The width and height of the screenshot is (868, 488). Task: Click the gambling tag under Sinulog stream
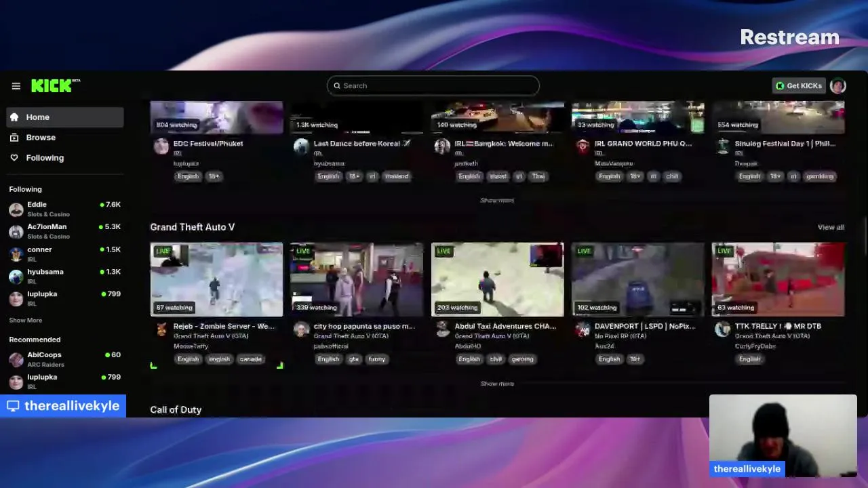click(820, 176)
